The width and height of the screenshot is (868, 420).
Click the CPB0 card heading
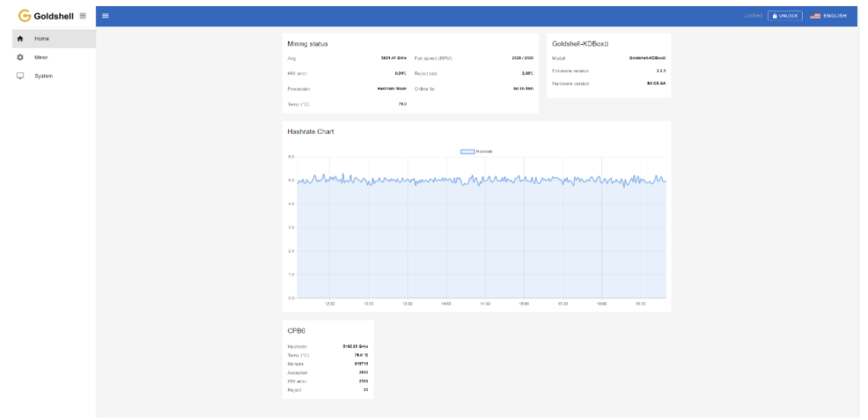coord(297,331)
